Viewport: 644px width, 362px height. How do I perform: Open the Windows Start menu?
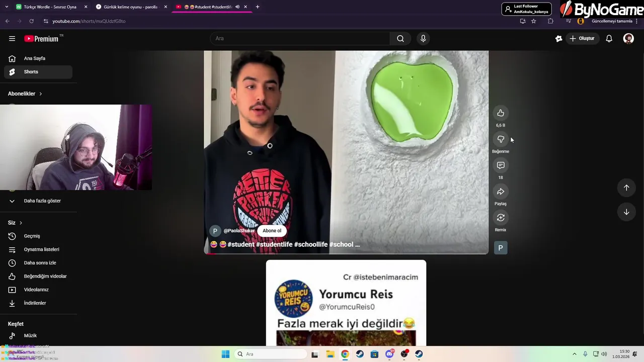coord(225,354)
